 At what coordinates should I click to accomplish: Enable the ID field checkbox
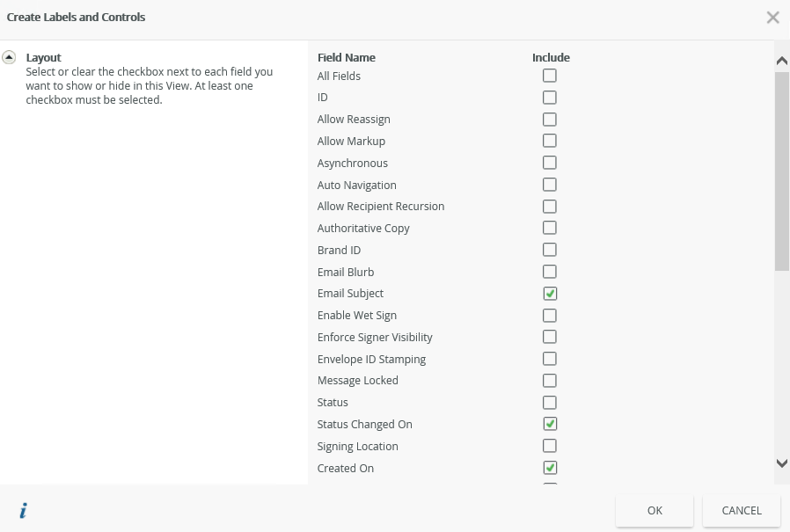click(550, 98)
